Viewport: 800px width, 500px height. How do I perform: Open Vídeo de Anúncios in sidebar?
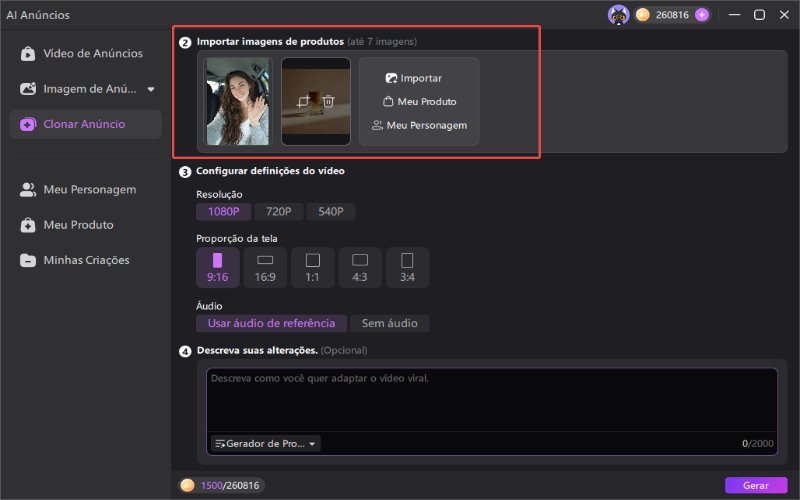(x=85, y=53)
